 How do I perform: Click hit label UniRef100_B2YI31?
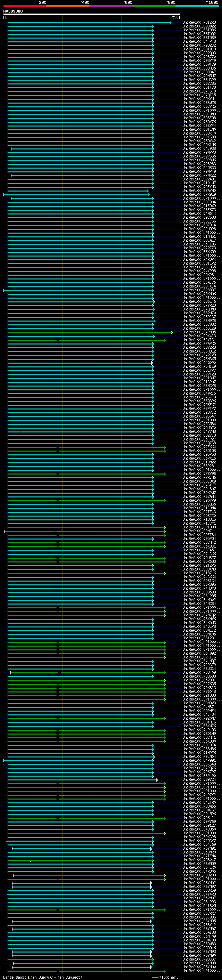(x=199, y=340)
